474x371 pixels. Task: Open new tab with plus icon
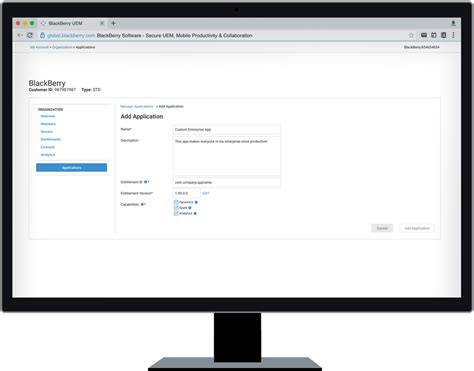tap(113, 23)
